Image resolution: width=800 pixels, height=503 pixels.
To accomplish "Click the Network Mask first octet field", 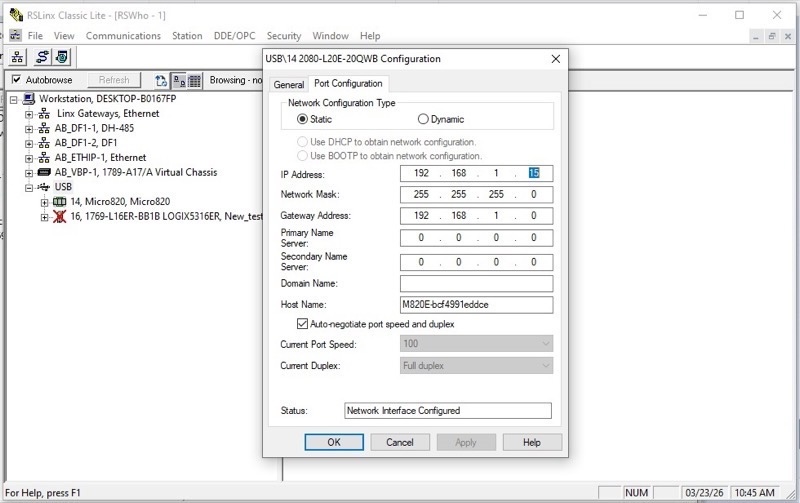I will pos(421,194).
